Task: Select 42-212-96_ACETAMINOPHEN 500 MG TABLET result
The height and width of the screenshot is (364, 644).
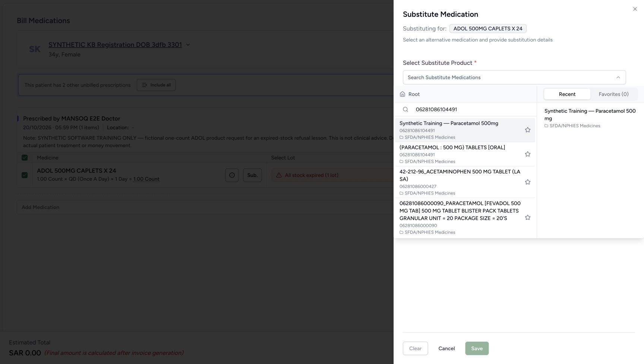Action: click(x=465, y=182)
